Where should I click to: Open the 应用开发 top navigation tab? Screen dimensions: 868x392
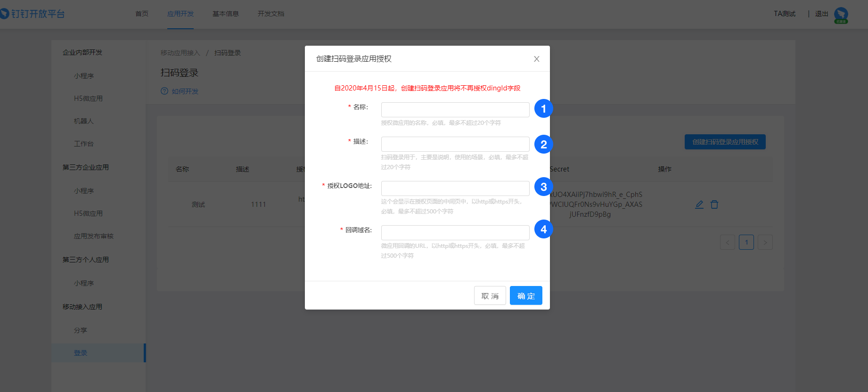pyautogui.click(x=180, y=14)
